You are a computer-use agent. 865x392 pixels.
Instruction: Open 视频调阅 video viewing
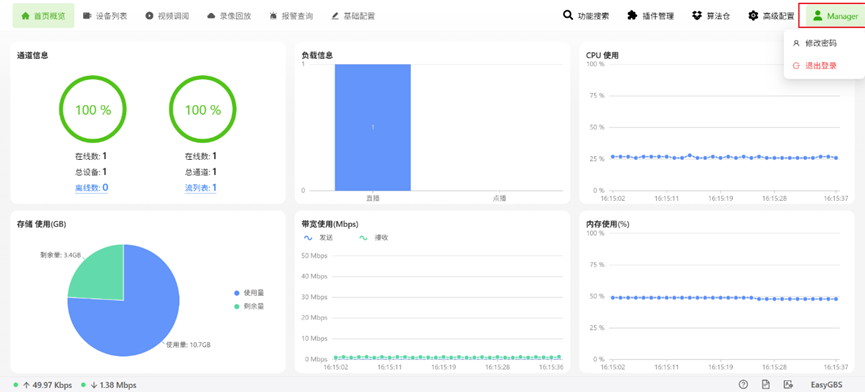click(167, 16)
